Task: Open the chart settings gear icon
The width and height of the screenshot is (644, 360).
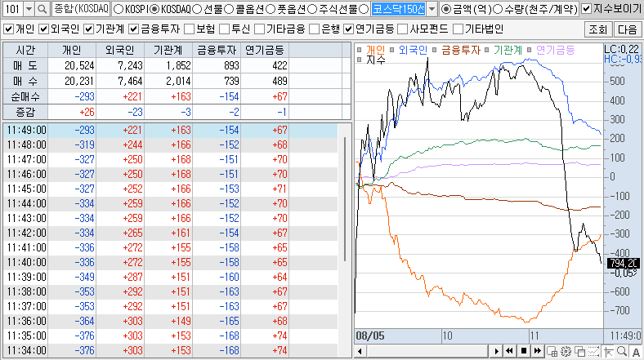Action: tap(566, 351)
